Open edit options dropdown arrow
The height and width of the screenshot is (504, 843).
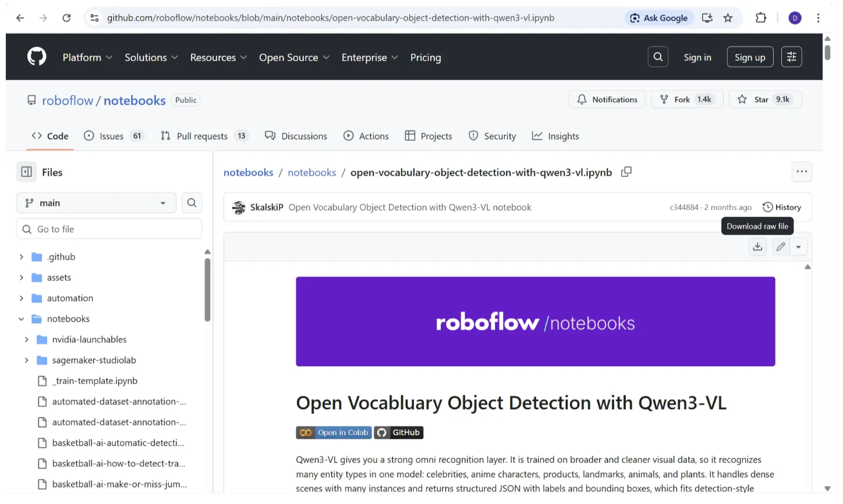click(x=799, y=247)
